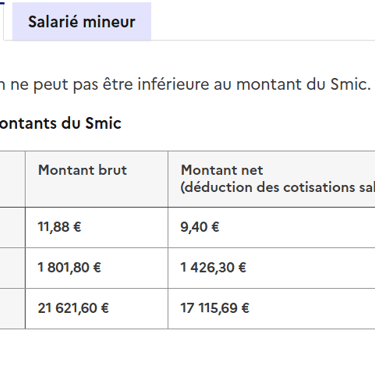Screen dimensions: 375x366
Task: Select the 1 426,30 € net monthly cell
Action: click(271, 268)
